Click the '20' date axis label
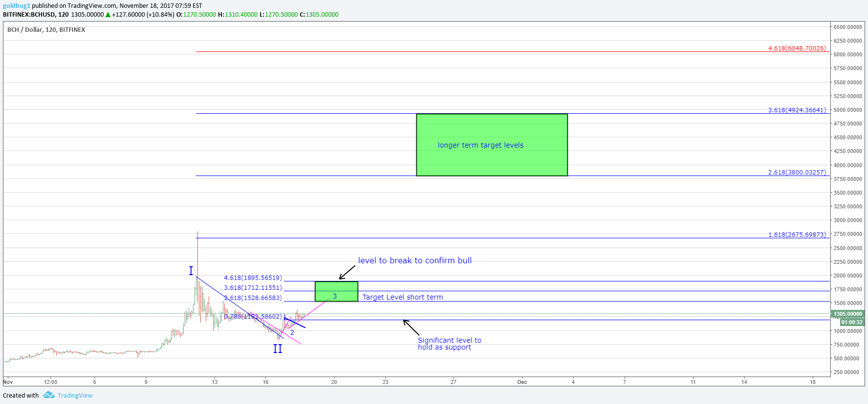 click(x=334, y=382)
